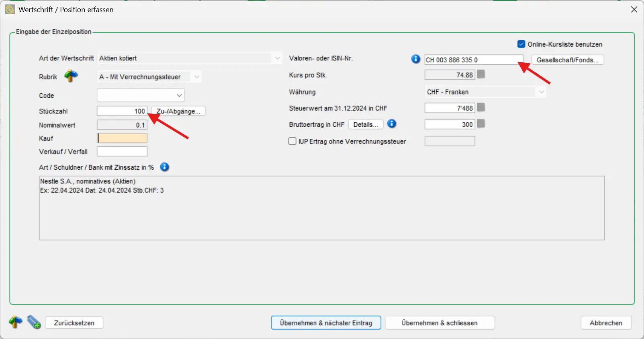Click info icon next to Bruttoertrag Details
Screen dimensions: 644x339
tap(392, 124)
